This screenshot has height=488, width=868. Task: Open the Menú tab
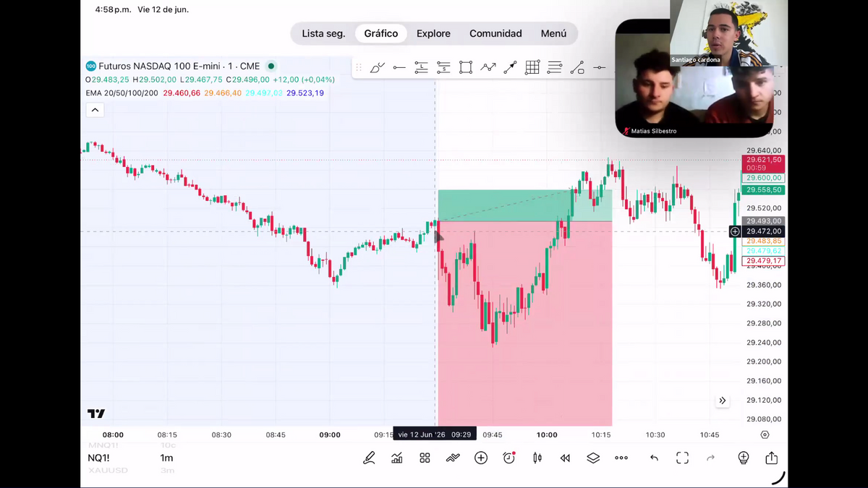(x=553, y=33)
